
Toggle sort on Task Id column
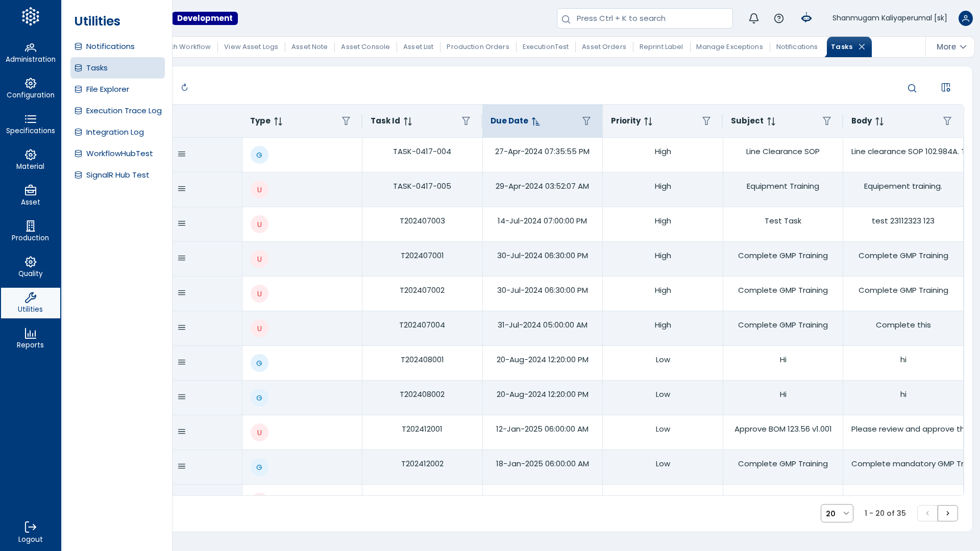click(408, 121)
